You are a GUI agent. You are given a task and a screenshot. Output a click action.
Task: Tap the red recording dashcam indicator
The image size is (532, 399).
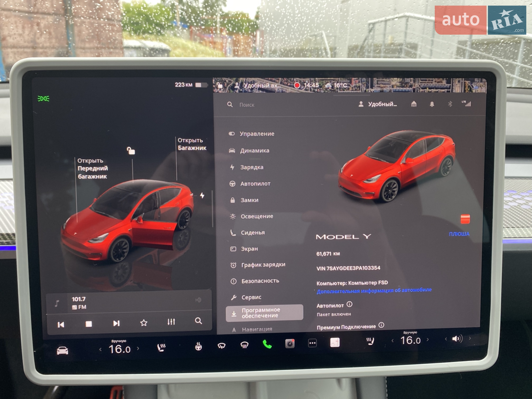pyautogui.click(x=297, y=85)
